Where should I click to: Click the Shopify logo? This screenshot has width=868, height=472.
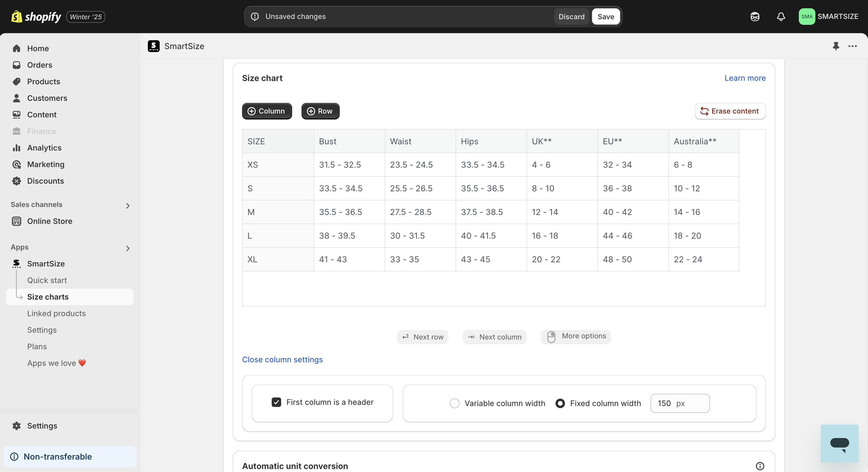36,17
